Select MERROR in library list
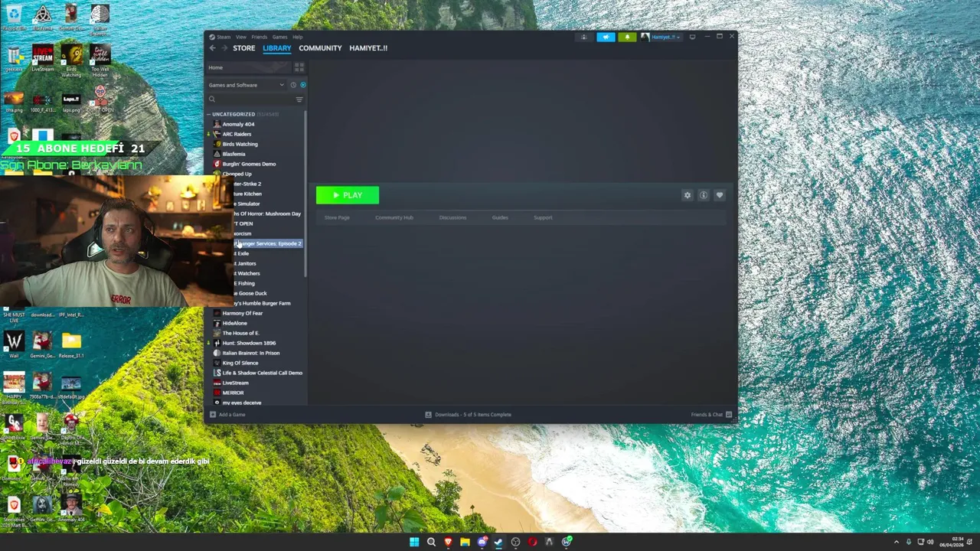Viewport: 980px width, 551px height. [233, 393]
